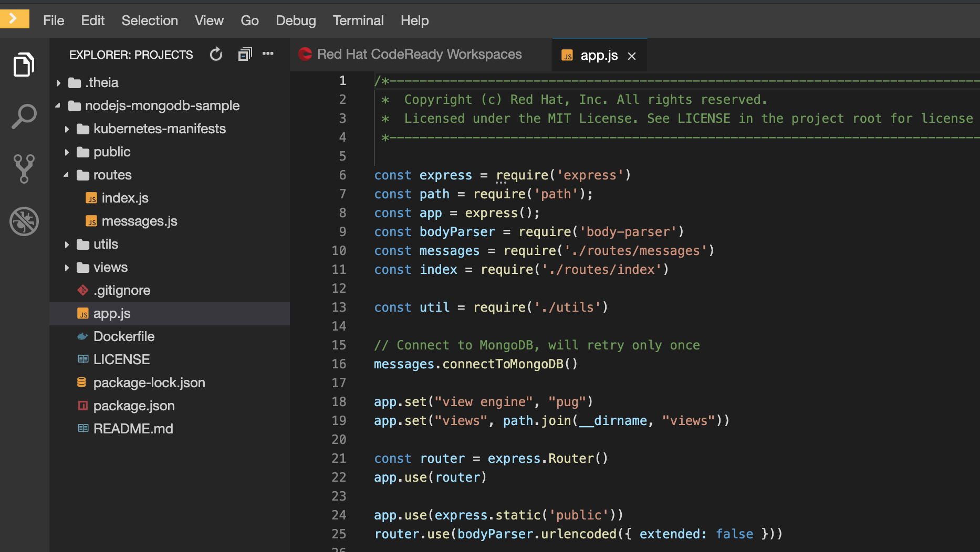Open the .gitignore file
This screenshot has width=980, height=552.
[122, 291]
